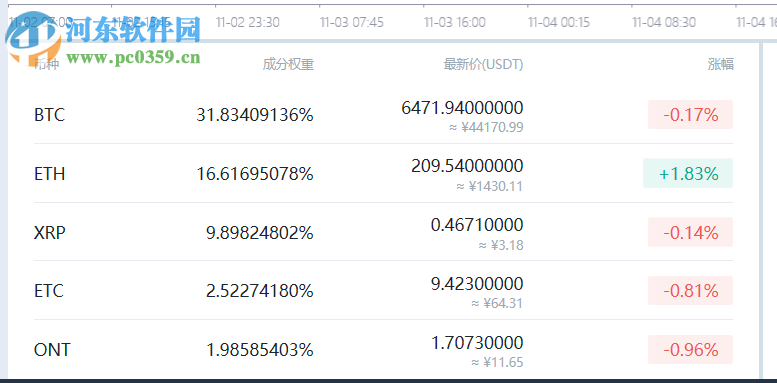The height and width of the screenshot is (383, 777).
Task: Click XRP weight 9.89824802%
Action: tap(260, 232)
